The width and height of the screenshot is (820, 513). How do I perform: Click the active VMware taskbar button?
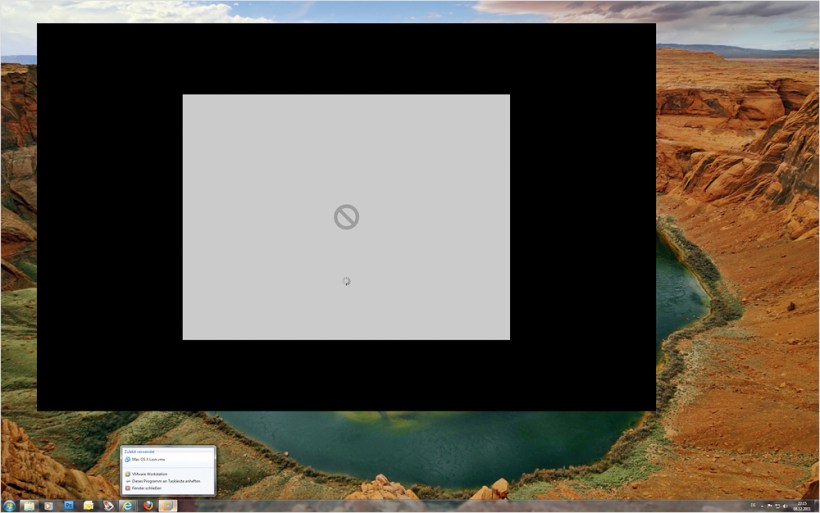click(x=168, y=506)
